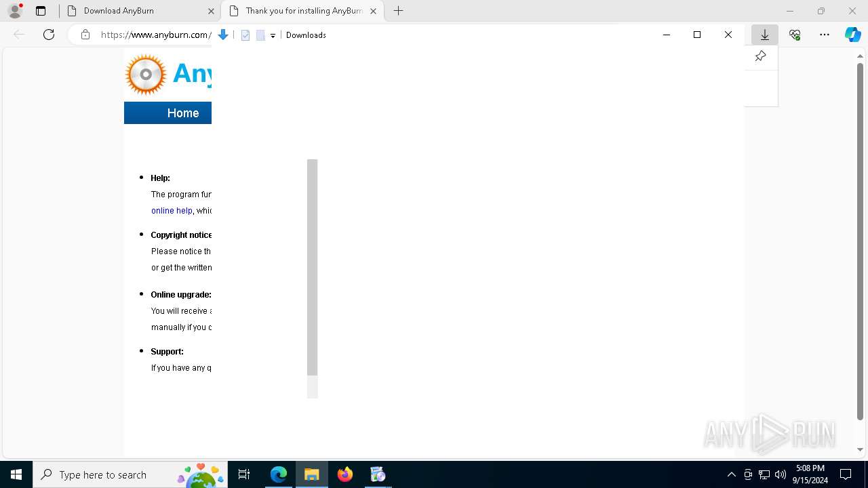Minimize the Downloads Explorer window

click(667, 35)
